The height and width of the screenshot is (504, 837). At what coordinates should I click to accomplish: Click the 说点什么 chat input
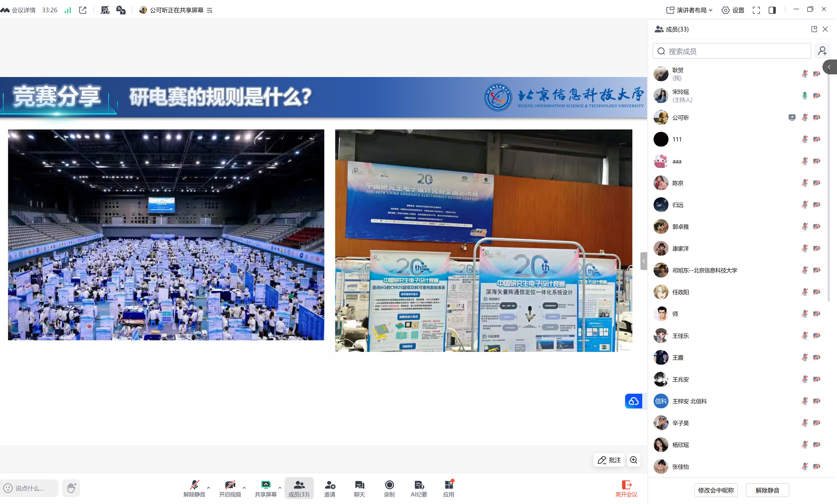tap(29, 488)
